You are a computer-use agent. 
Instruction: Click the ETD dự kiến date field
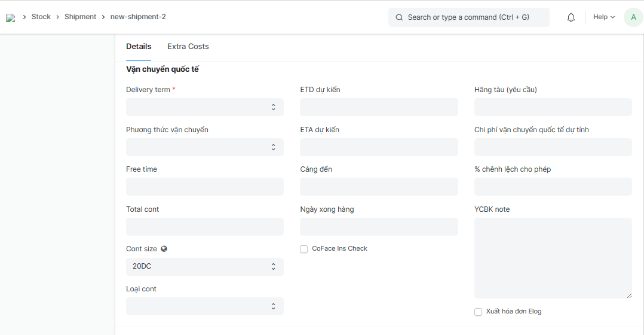[379, 107]
